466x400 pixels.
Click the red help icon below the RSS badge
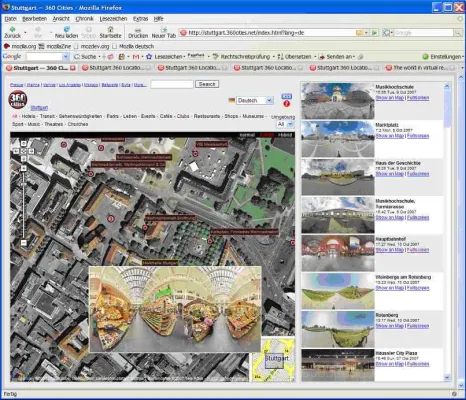click(287, 104)
